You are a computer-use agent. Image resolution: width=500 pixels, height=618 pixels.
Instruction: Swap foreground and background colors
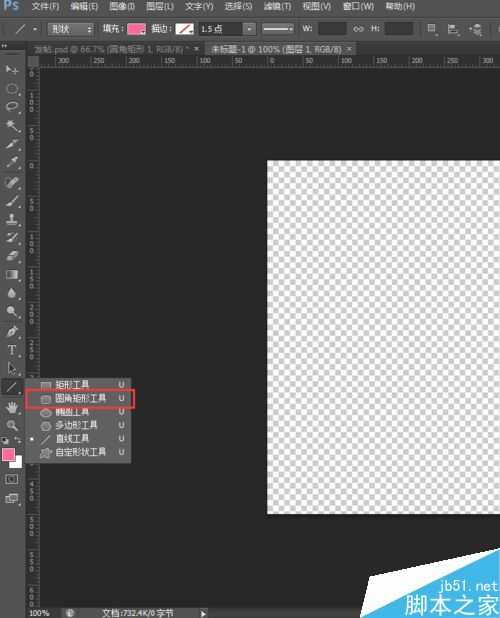pos(18,440)
